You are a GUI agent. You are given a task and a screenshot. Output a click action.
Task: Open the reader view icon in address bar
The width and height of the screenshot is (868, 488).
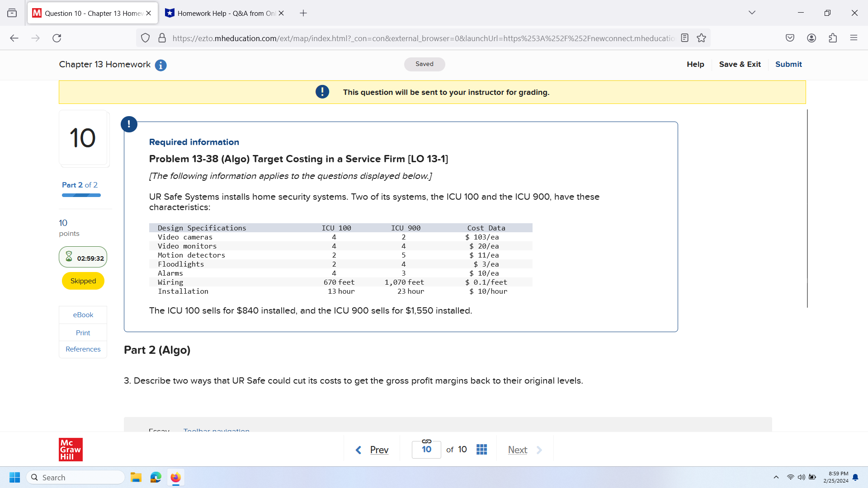coord(685,38)
